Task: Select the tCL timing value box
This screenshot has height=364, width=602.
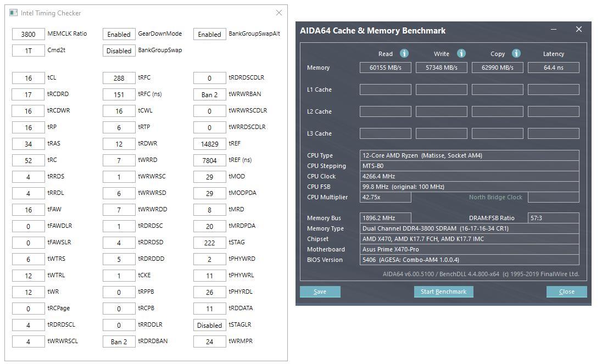Action: coord(28,78)
